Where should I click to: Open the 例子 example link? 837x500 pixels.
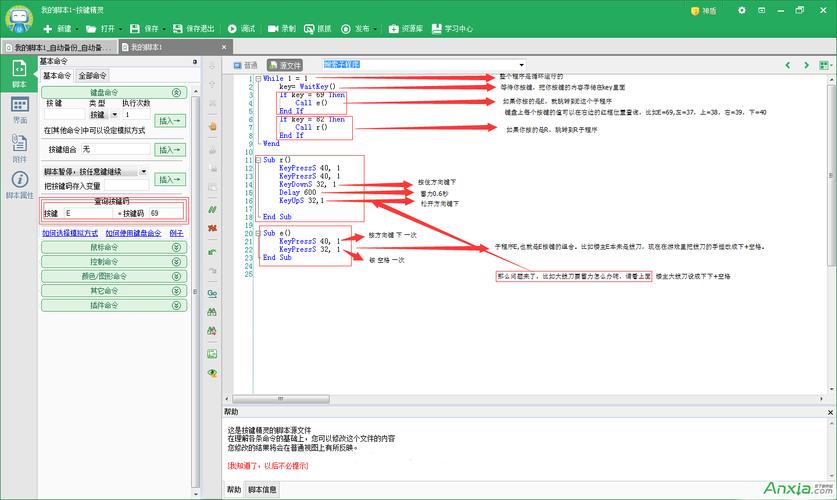(x=176, y=233)
